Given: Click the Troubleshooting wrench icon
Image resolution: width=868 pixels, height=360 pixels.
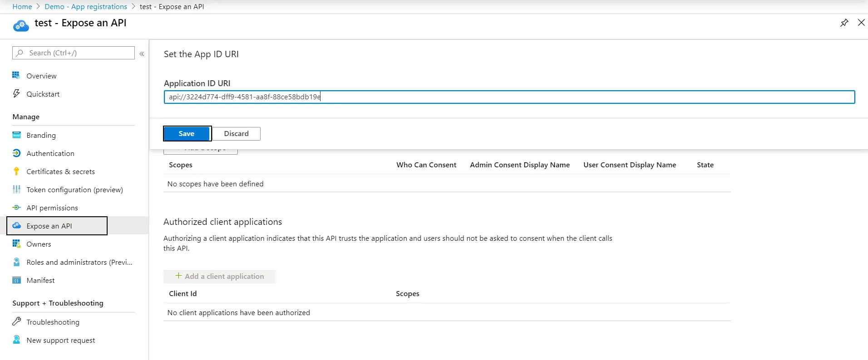Looking at the screenshot, I should point(16,321).
